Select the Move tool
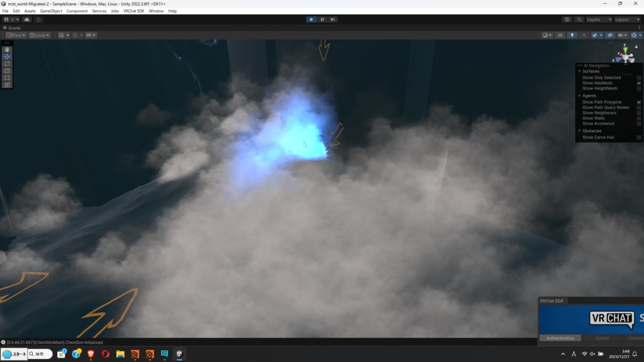Screen dimensions: 644x362 point(7,57)
